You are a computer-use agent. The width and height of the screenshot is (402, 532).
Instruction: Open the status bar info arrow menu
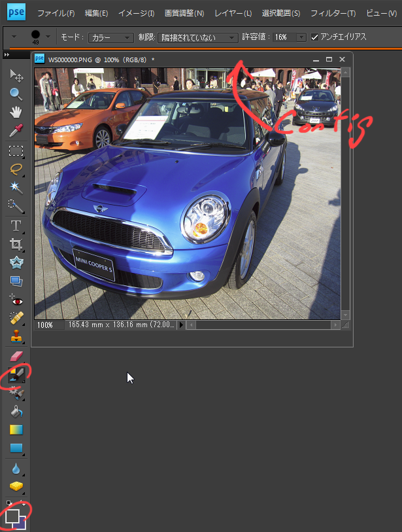[x=181, y=325]
